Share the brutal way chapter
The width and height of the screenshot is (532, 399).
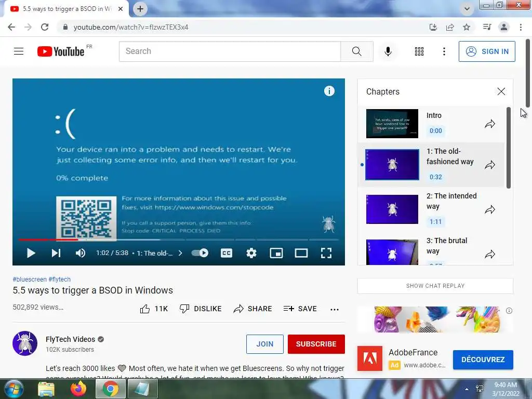[490, 254]
